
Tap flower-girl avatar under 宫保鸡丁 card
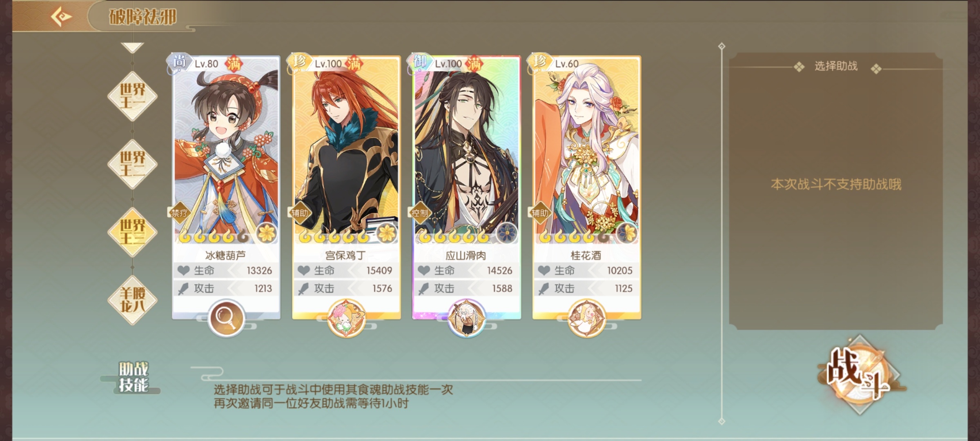pos(346,318)
